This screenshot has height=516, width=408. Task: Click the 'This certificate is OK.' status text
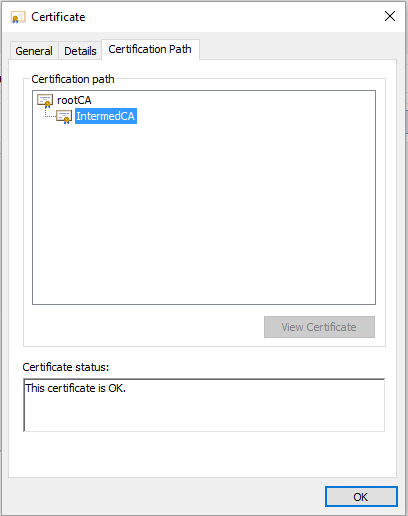coord(76,388)
